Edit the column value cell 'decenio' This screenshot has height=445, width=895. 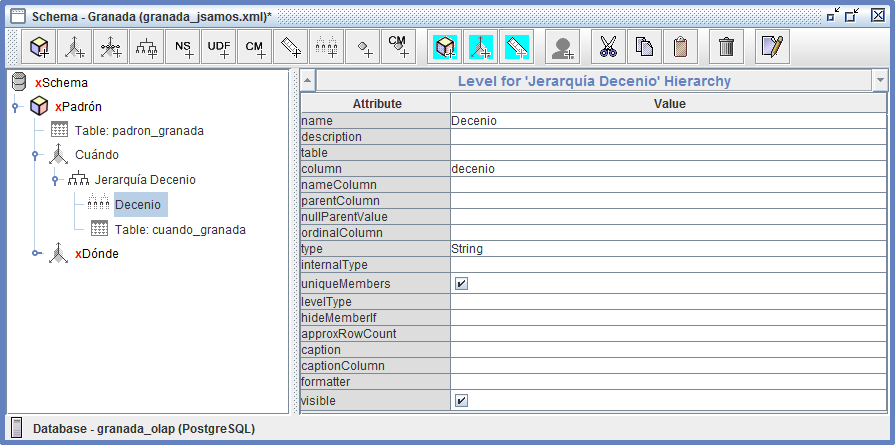pyautogui.click(x=668, y=169)
